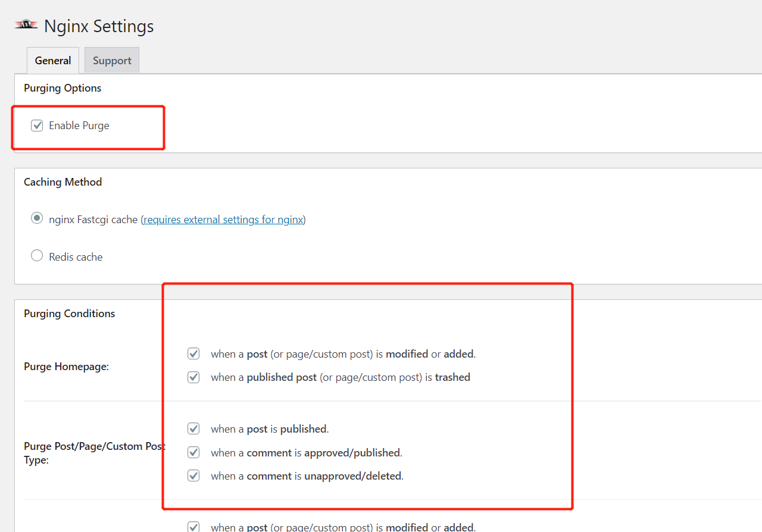Click the Purge Homepage: label
Image resolution: width=762 pixels, height=532 pixels.
[66, 367]
